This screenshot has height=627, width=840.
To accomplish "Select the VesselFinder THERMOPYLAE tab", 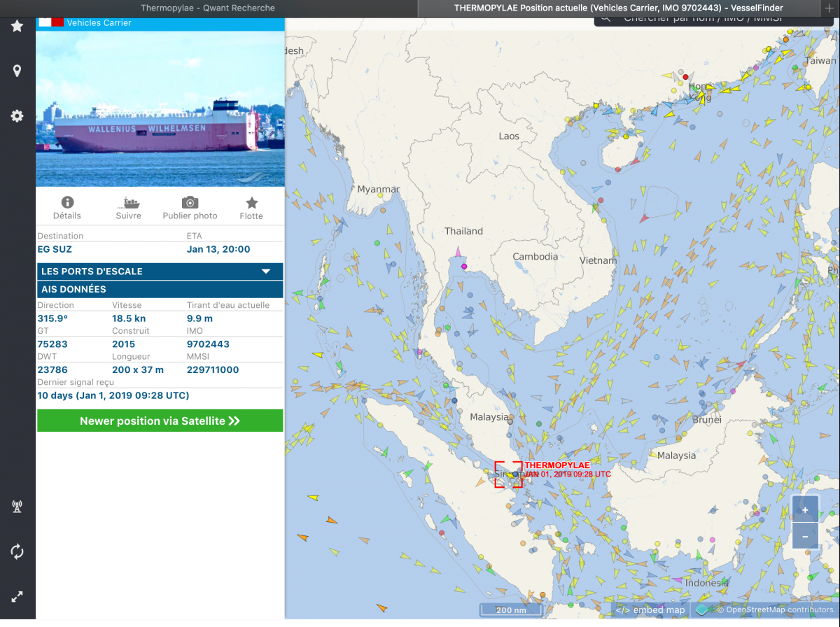I will tap(618, 8).
